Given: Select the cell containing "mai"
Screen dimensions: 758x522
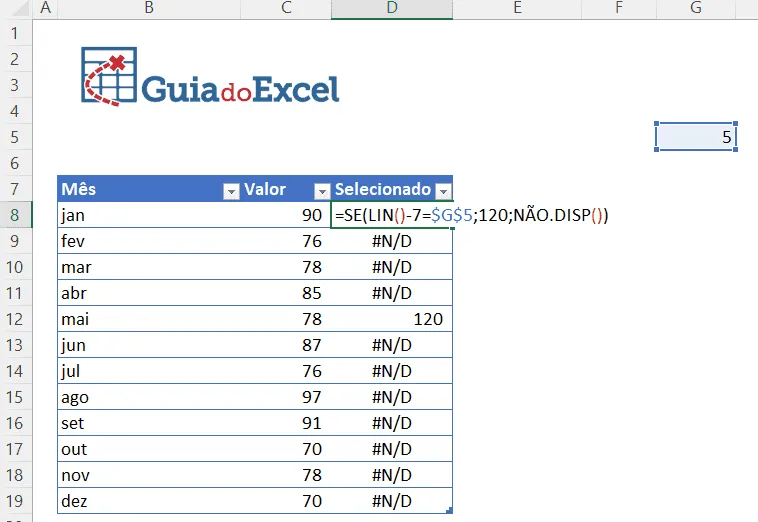Looking at the screenshot, I should coord(149,319).
